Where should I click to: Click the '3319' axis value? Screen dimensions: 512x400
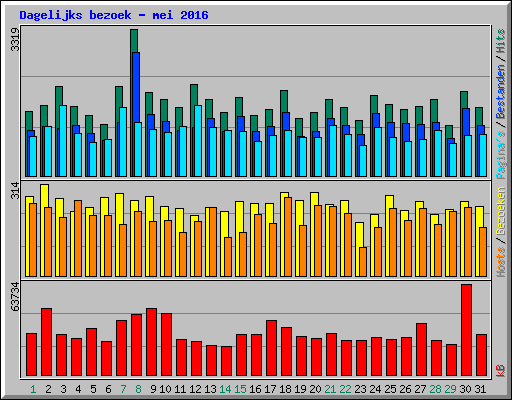point(15,40)
